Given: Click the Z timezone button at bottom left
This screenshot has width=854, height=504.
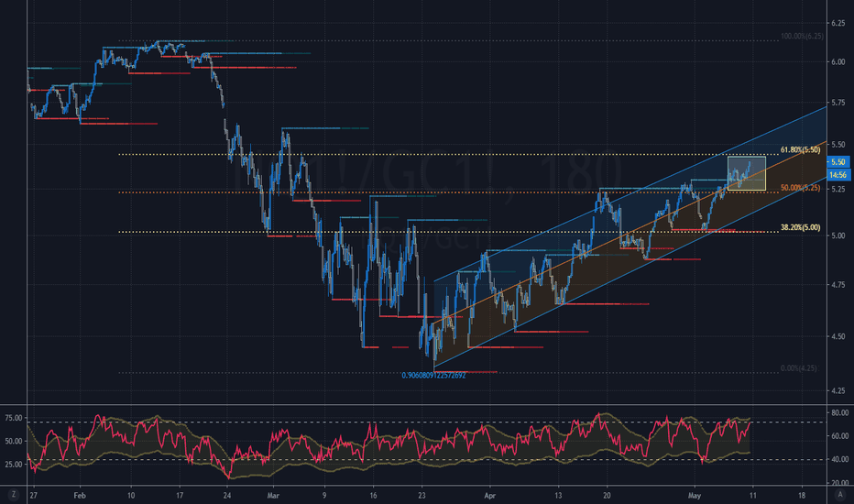Looking at the screenshot, I should [x=13, y=495].
